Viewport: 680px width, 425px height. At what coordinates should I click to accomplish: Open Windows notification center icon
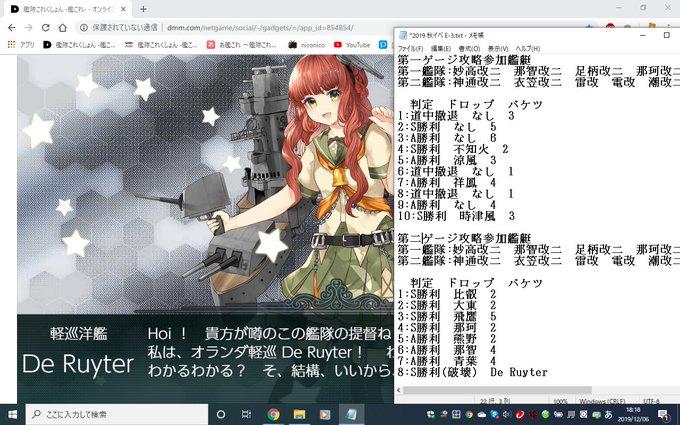664,415
